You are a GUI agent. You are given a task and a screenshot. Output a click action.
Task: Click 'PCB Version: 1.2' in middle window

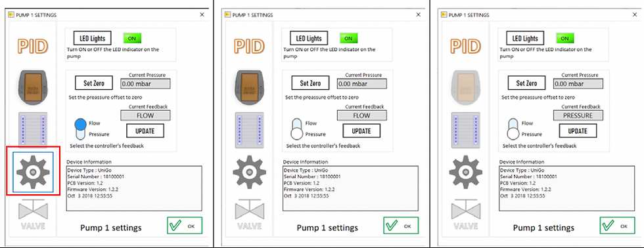(301, 183)
